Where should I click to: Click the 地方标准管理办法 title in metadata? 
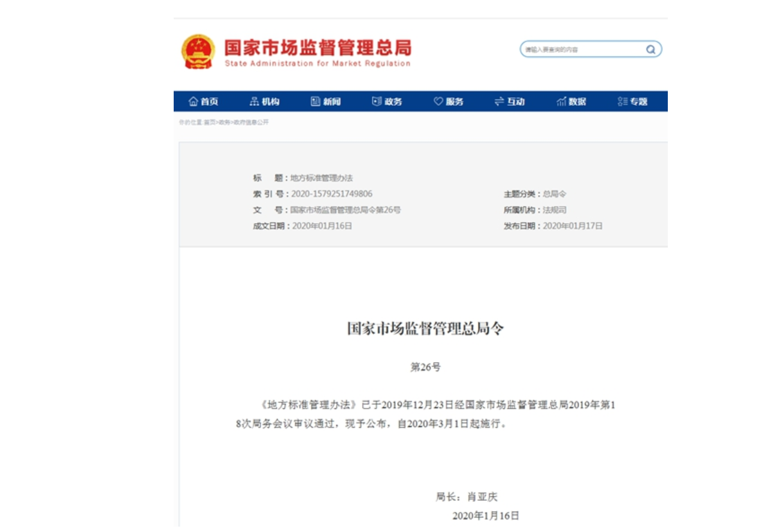point(322,178)
